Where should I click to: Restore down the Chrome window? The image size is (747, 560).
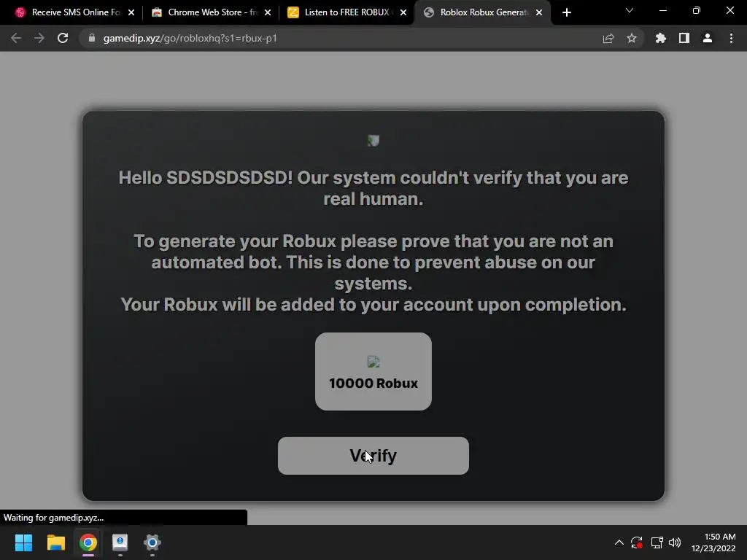click(x=697, y=10)
